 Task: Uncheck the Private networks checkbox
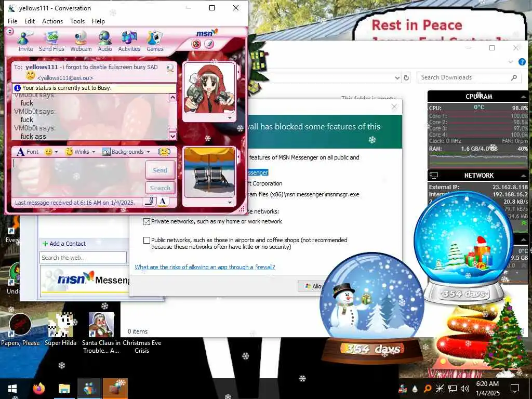[x=147, y=221]
